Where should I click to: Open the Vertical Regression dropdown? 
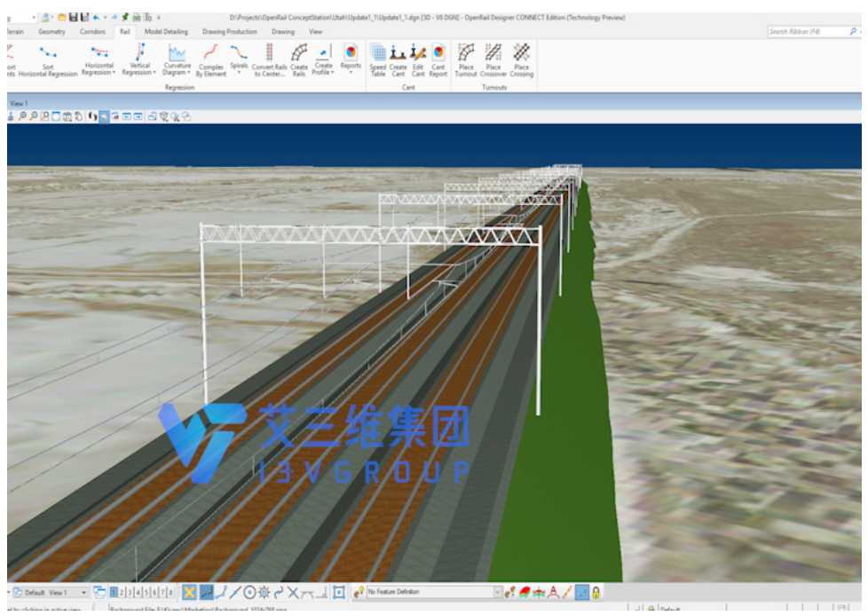click(x=138, y=61)
